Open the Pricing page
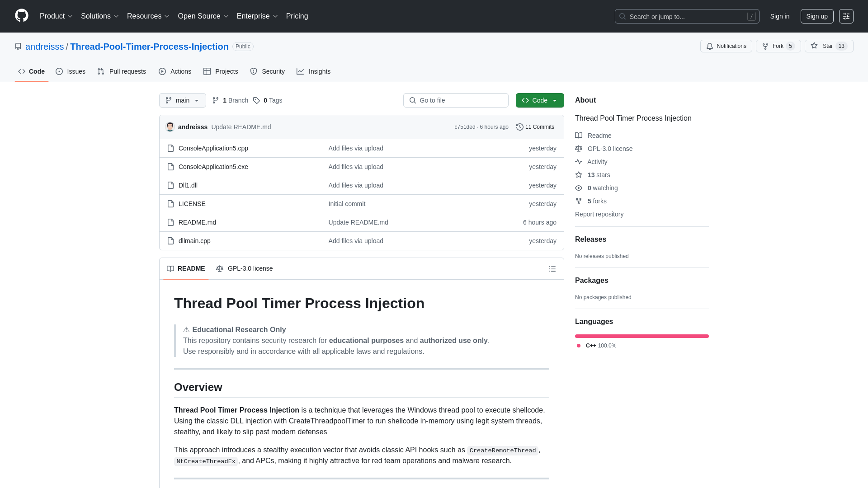Viewport: 868px width, 488px height. (297, 16)
